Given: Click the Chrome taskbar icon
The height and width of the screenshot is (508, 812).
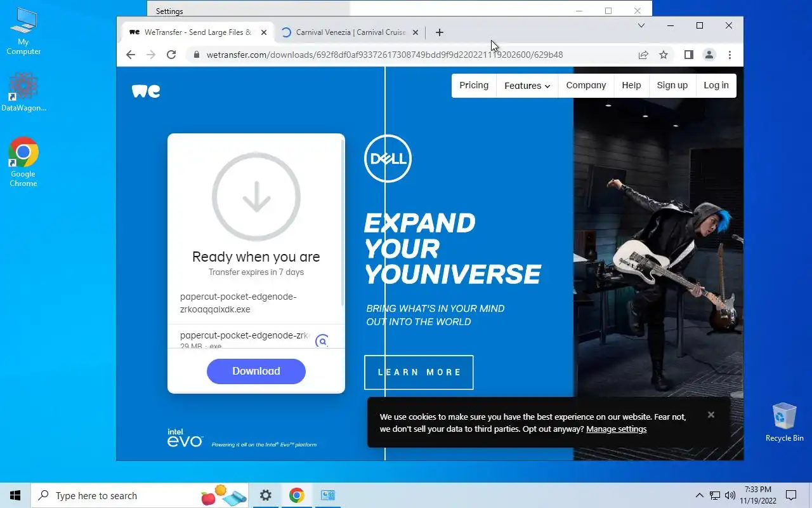Looking at the screenshot, I should point(296,495).
